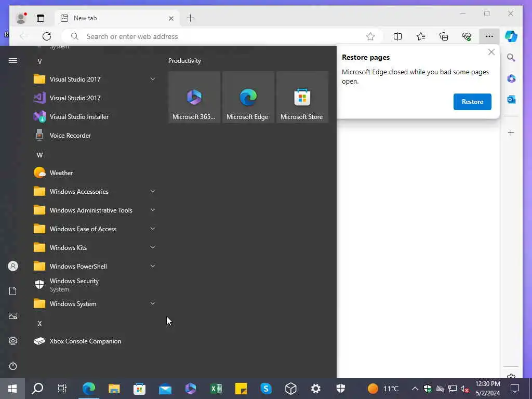Dismiss the Restore pages popup

click(x=491, y=52)
